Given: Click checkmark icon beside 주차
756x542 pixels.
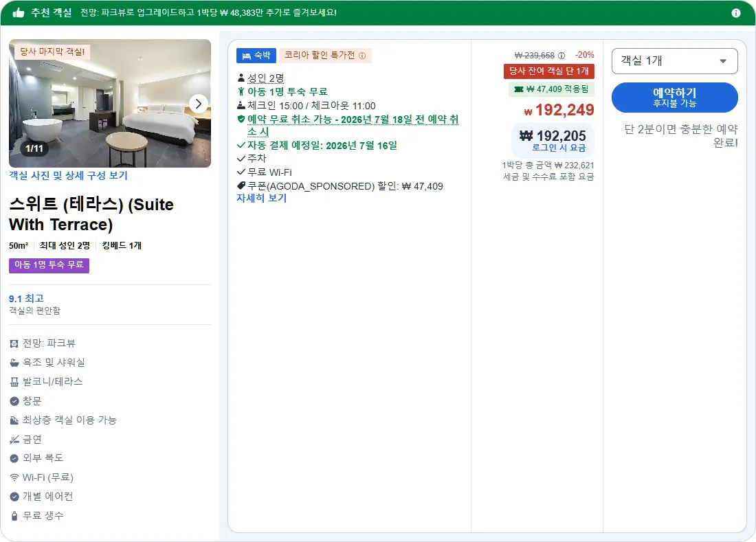Looking at the screenshot, I should [241, 159].
